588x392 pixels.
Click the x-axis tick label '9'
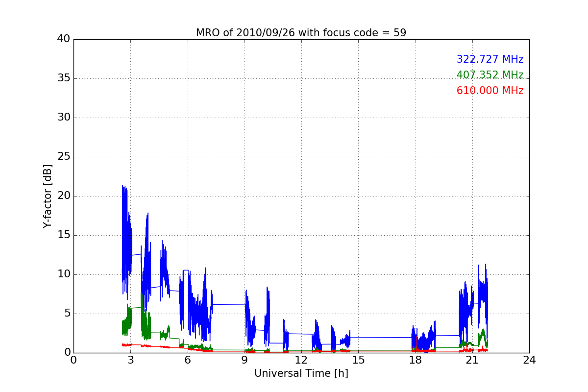[x=245, y=360]
